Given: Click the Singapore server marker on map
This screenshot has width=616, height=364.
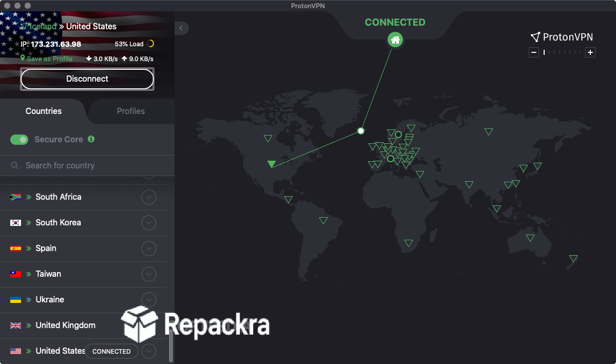Looking at the screenshot, I should pyautogui.click(x=497, y=208).
